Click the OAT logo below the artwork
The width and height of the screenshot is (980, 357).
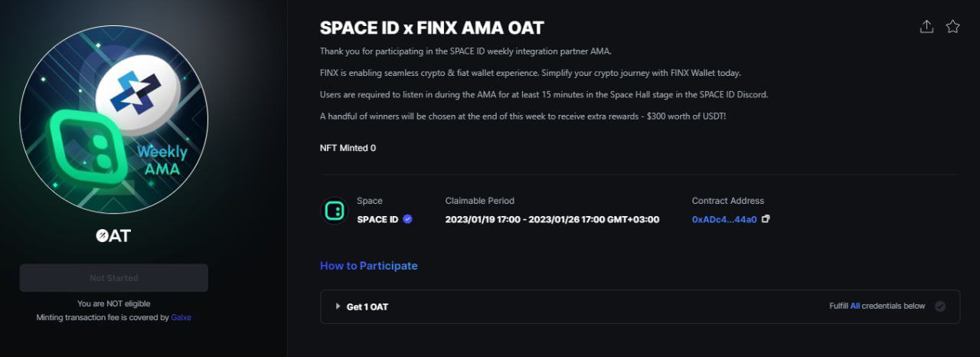click(x=113, y=236)
